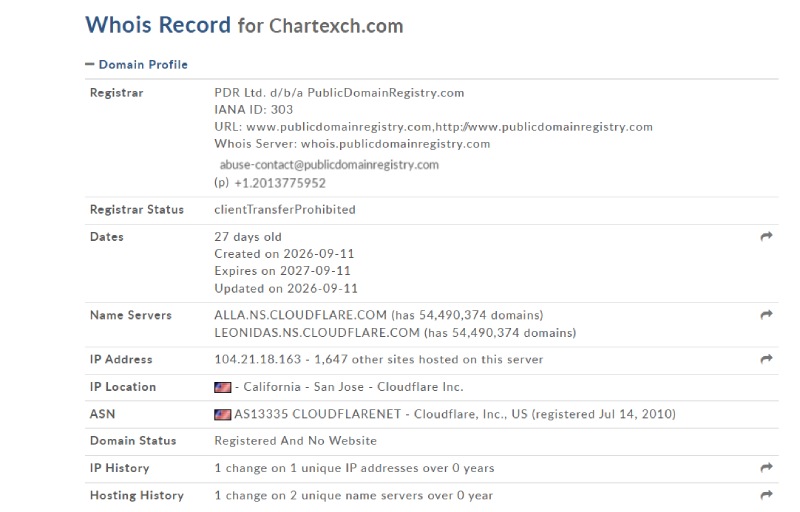This screenshot has height=512, width=800.
Task: Click the 'California - San Jose - Cloudflare Inc.' text
Action: coord(353,387)
